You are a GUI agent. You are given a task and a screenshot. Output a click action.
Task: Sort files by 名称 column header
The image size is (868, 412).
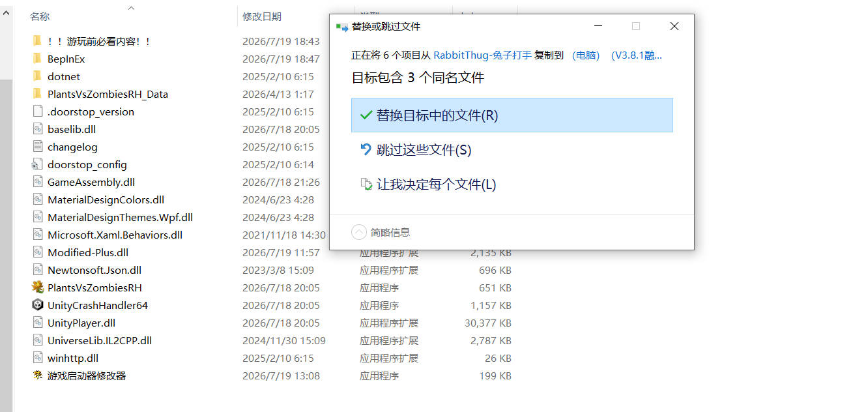pos(40,16)
